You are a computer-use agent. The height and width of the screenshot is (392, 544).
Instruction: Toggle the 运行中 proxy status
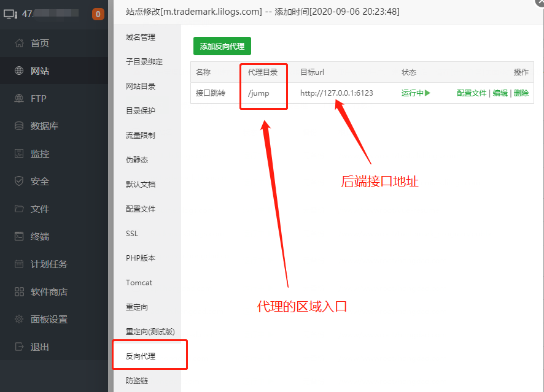coord(416,93)
